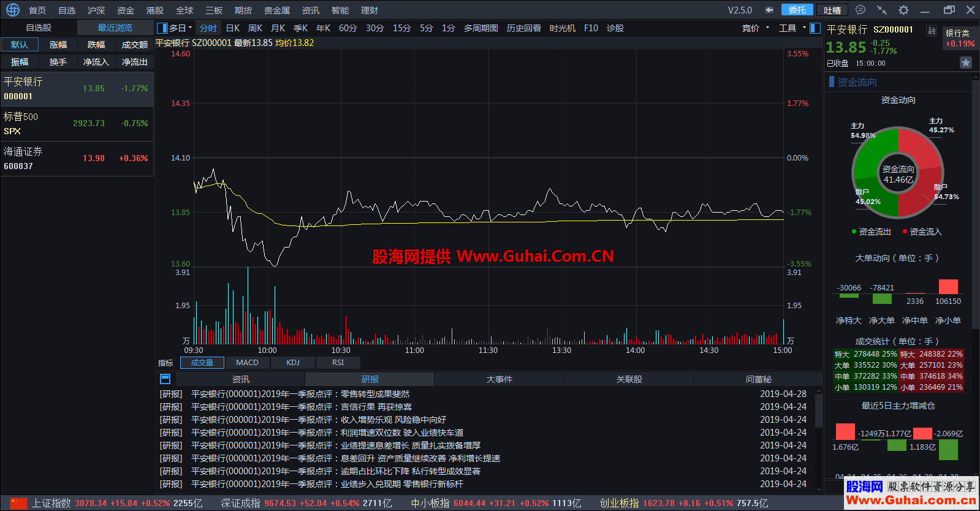Switch to 日K chart
Viewport: 980px width, 511px height.
pyautogui.click(x=233, y=28)
